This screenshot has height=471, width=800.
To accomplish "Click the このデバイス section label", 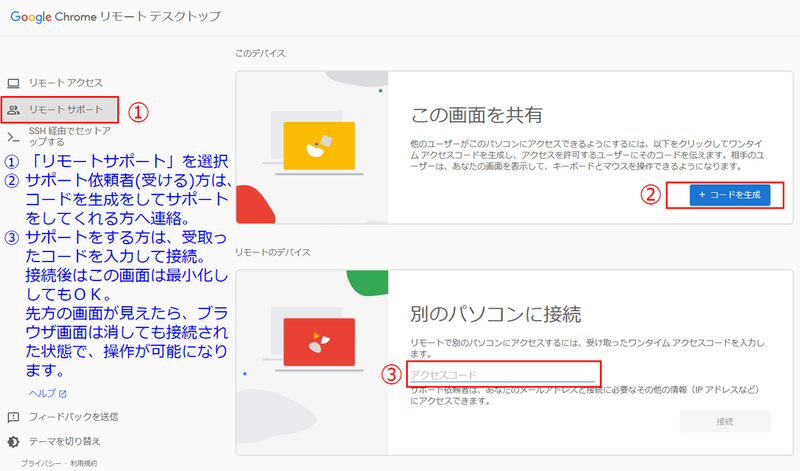I will tap(260, 54).
